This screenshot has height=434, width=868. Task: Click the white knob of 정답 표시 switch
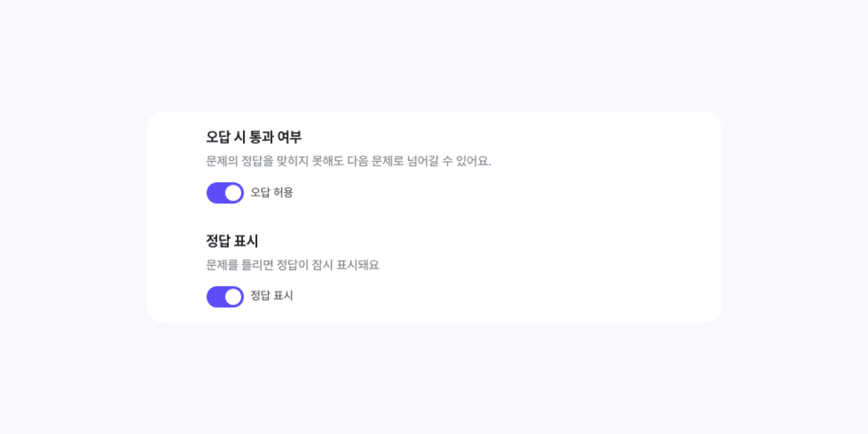(x=233, y=297)
